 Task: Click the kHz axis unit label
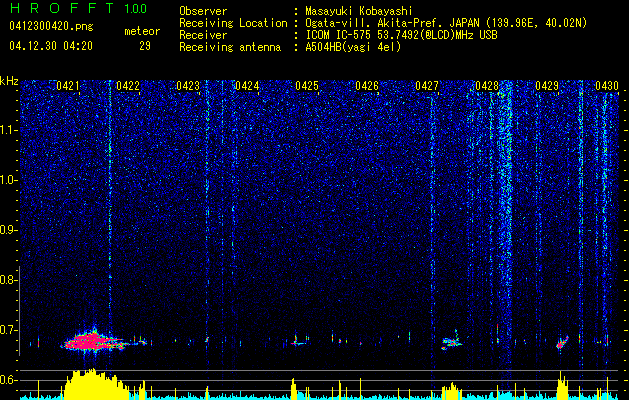click(x=9, y=81)
